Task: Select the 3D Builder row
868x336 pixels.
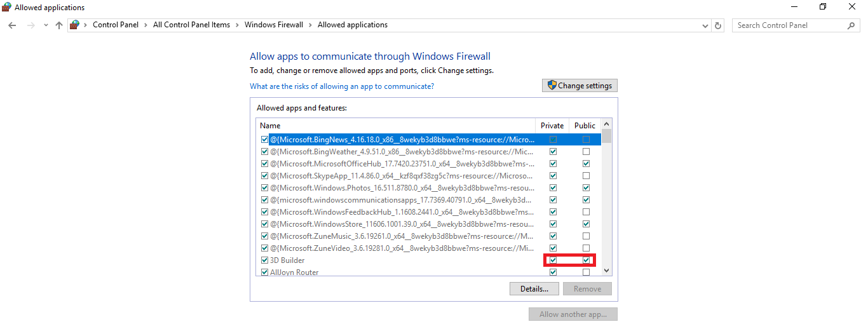Action: [x=429, y=260]
